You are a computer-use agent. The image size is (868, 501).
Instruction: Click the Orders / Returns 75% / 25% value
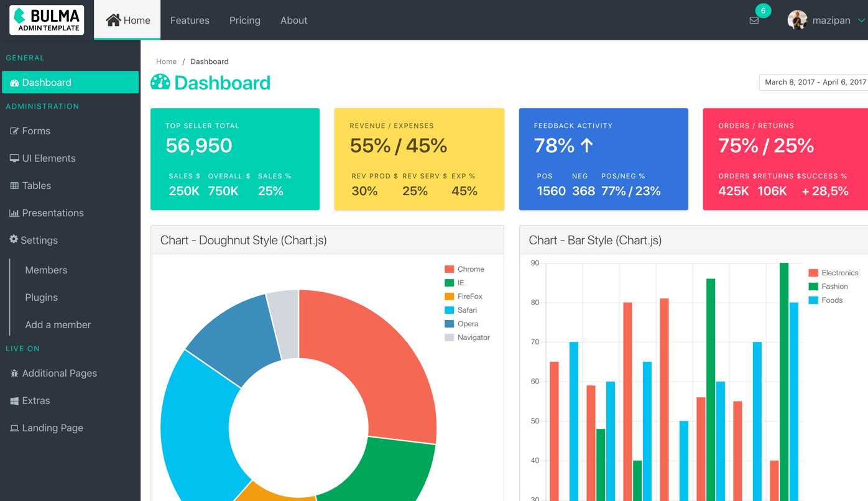click(x=766, y=145)
